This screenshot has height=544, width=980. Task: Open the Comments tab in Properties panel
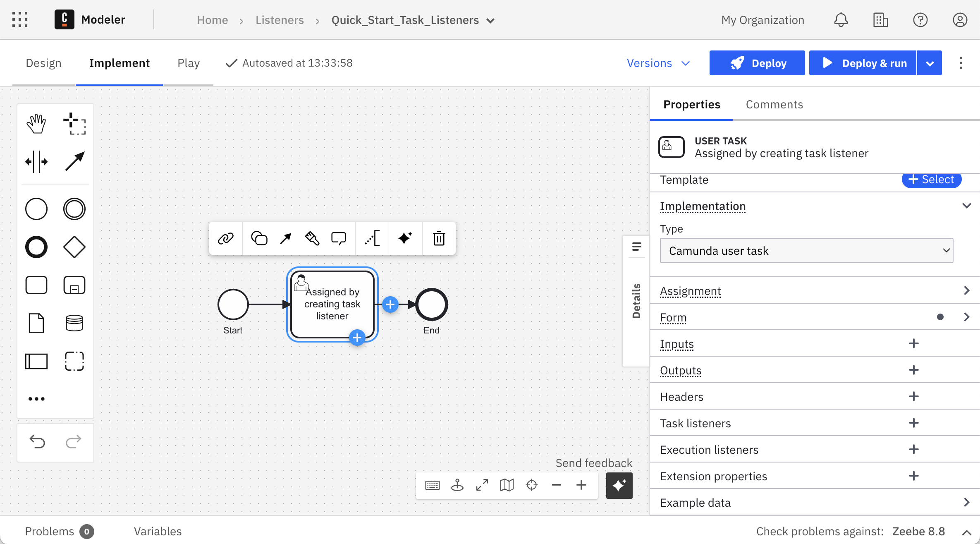[x=774, y=104]
